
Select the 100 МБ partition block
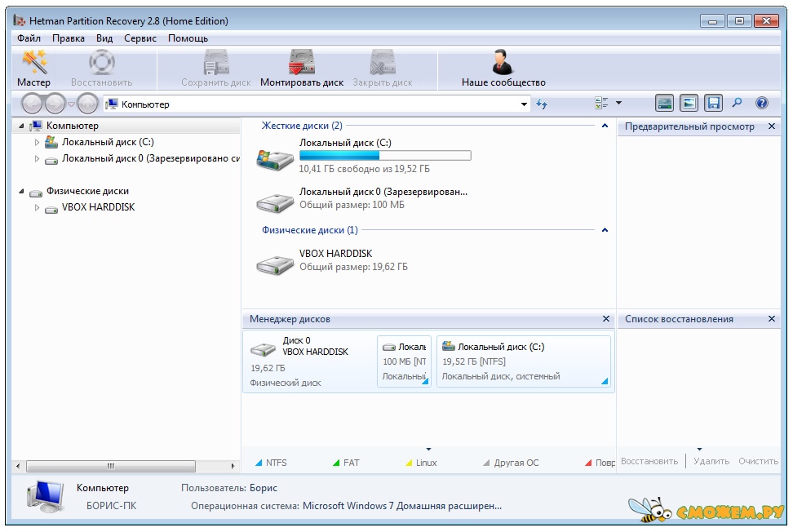pos(404,361)
